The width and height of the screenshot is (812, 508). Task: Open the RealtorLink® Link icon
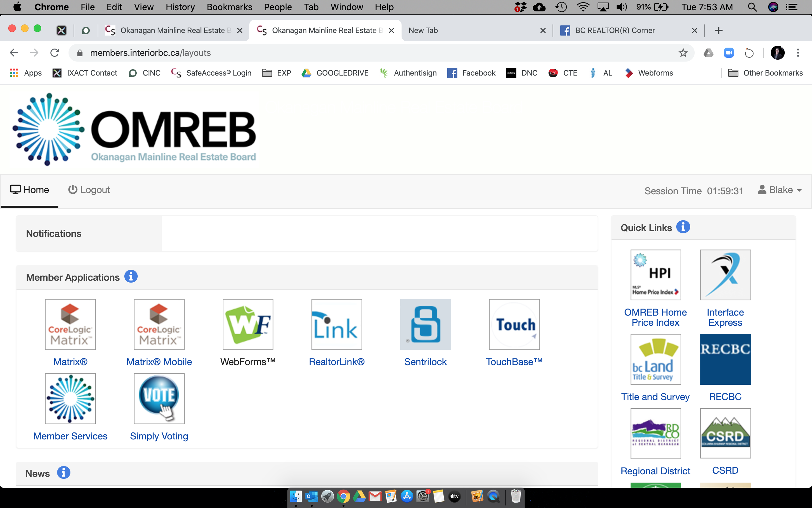337,324
